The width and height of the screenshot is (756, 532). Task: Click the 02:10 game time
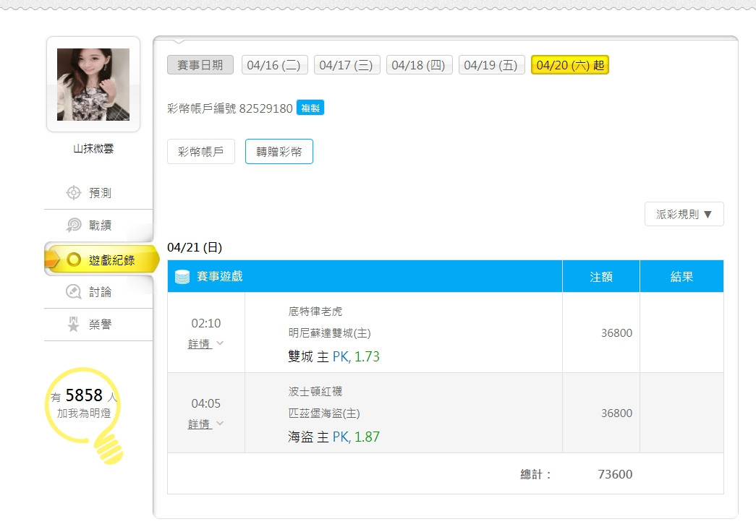[206, 323]
